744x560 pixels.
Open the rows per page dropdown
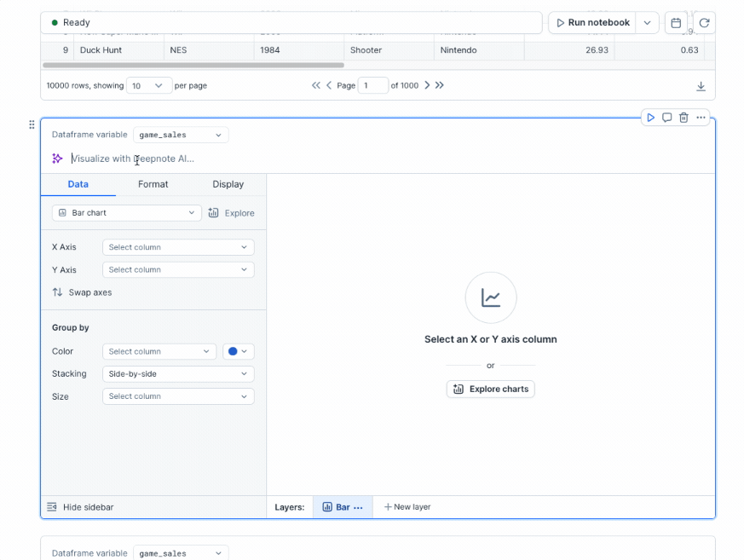(x=149, y=86)
